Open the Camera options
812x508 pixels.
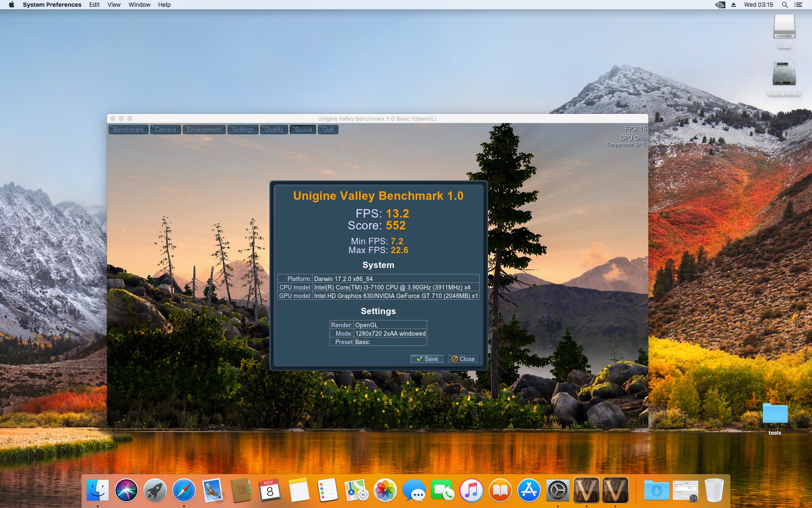[165, 130]
